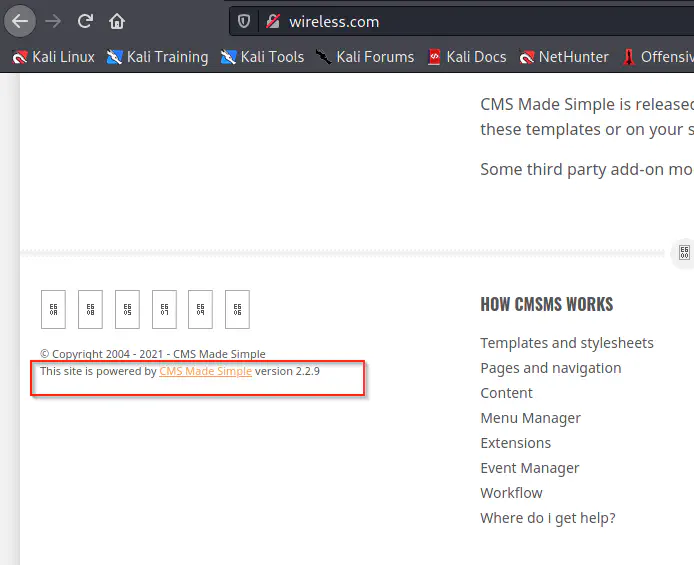Screen dimensions: 694x565
Task: Open Templates and stylesheets link
Action: tap(566, 343)
